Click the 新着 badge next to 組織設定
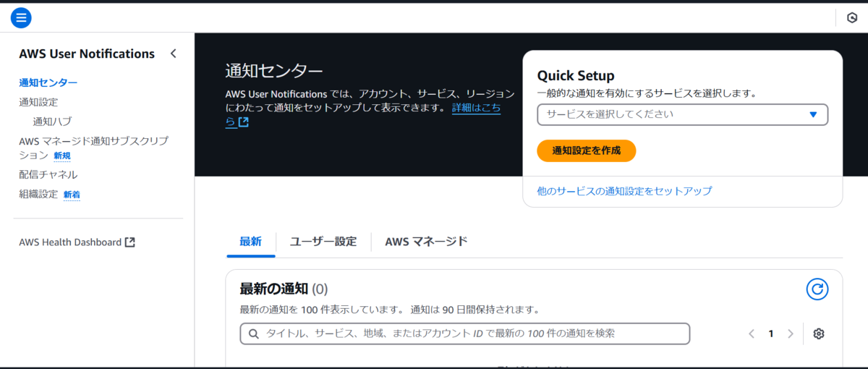The image size is (868, 369). [x=72, y=195]
